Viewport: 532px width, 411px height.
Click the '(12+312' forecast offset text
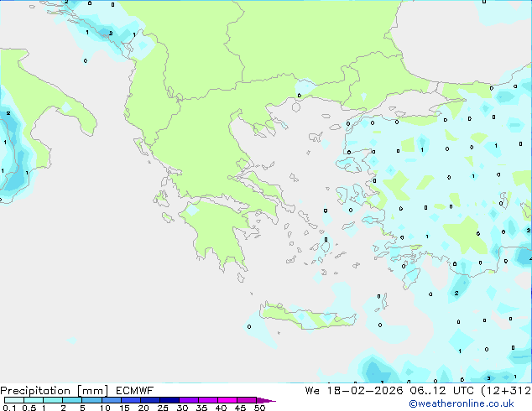point(506,391)
